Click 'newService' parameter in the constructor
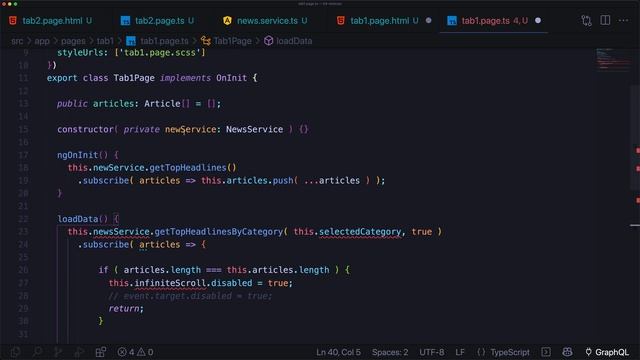 tap(190, 129)
